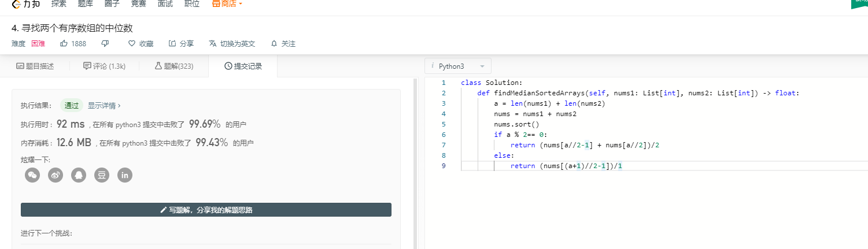The image size is (868, 249).
Task: Click line number 9 in editor
Action: [443, 166]
